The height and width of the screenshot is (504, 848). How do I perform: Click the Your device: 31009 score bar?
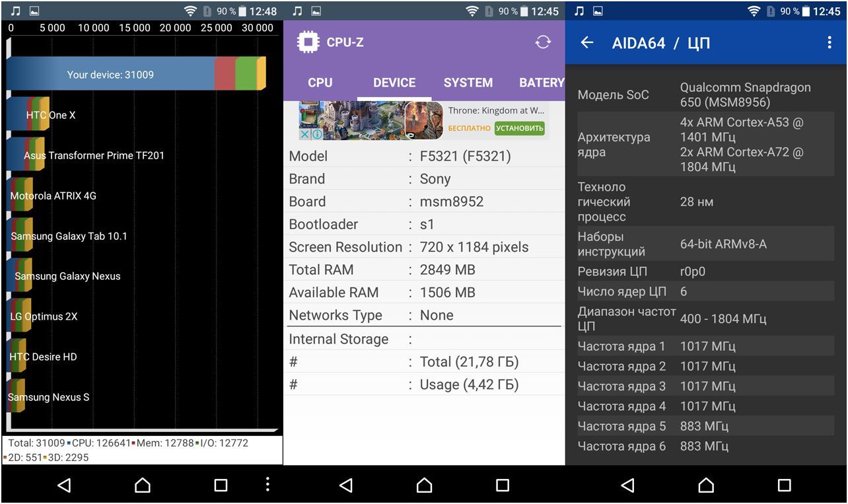(135, 74)
